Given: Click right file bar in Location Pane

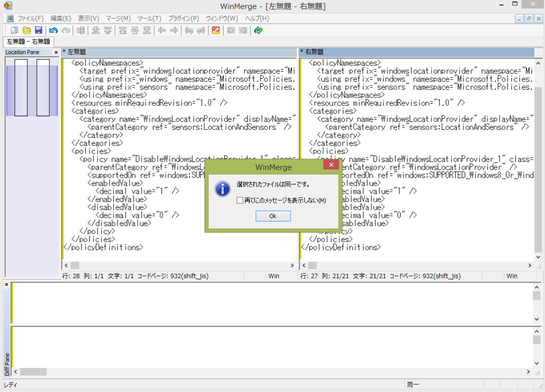Looking at the screenshot, I should tap(43, 88).
